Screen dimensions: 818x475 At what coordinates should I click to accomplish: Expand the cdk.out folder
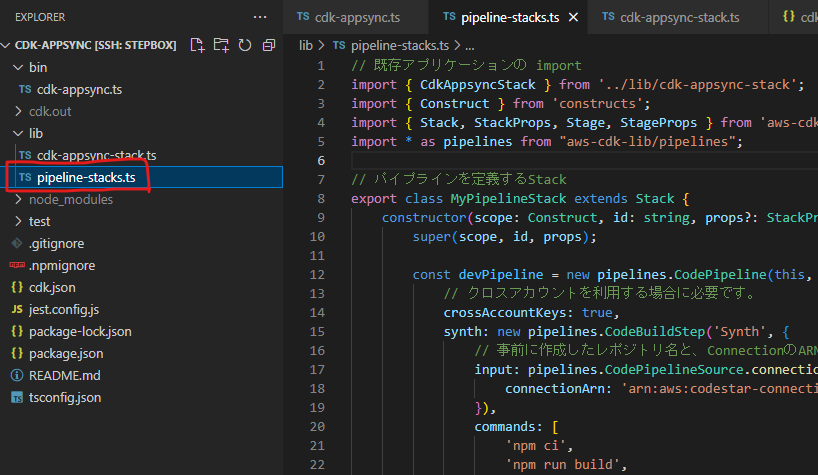(x=49, y=111)
